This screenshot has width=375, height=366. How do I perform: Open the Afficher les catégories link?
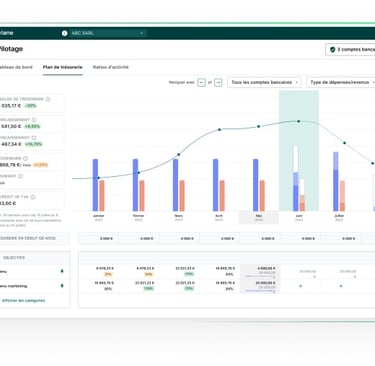(x=23, y=300)
